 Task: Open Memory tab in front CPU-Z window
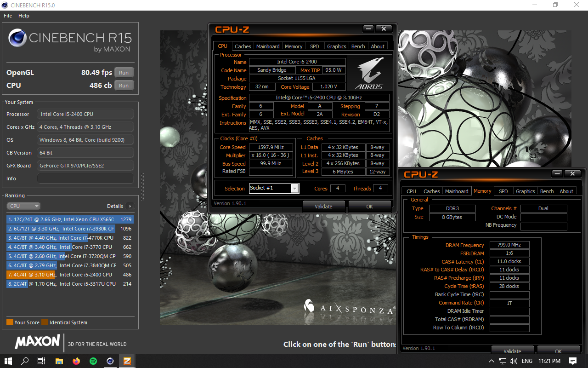click(294, 46)
